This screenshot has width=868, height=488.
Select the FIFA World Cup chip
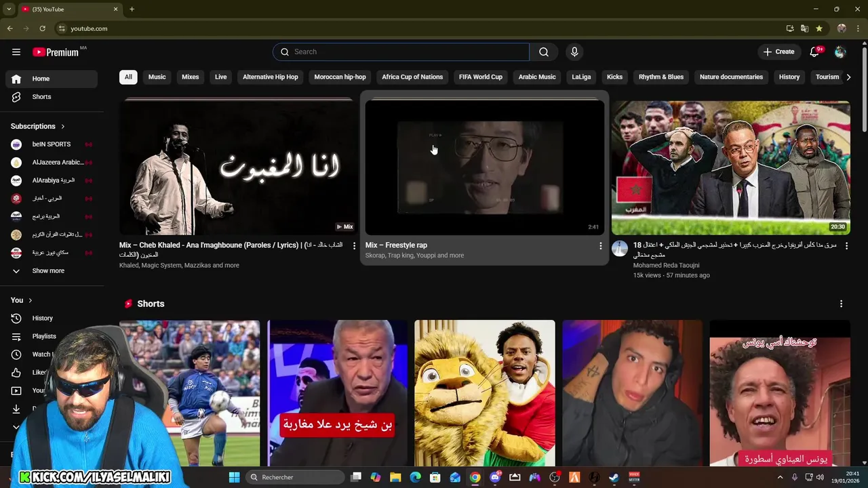[x=481, y=77]
